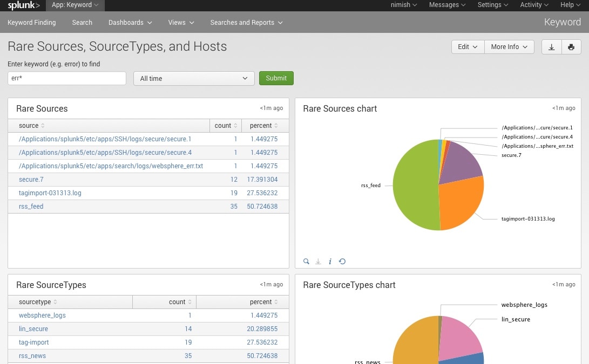Open the Dashboards menu
The height and width of the screenshot is (364, 589).
(x=130, y=23)
